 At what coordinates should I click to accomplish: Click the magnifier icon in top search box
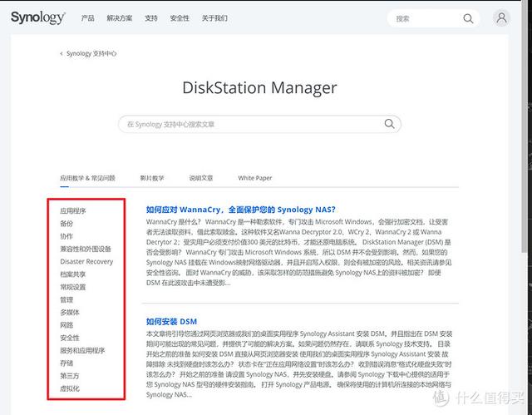[468, 18]
